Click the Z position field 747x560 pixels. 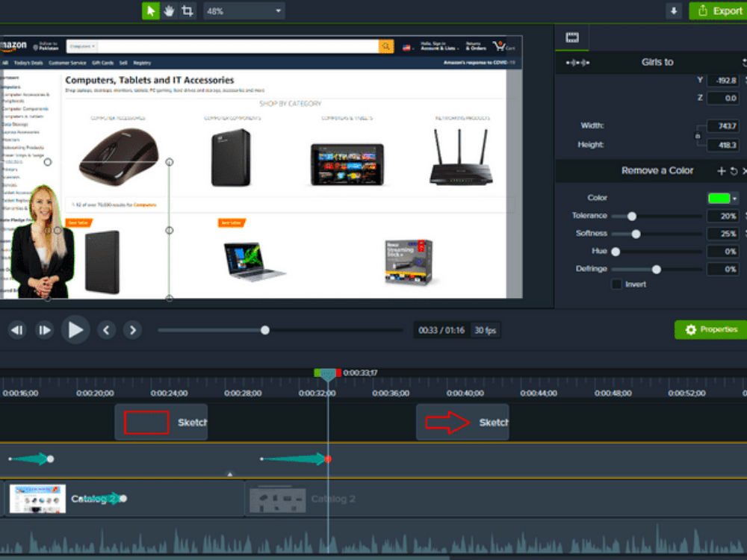click(722, 98)
